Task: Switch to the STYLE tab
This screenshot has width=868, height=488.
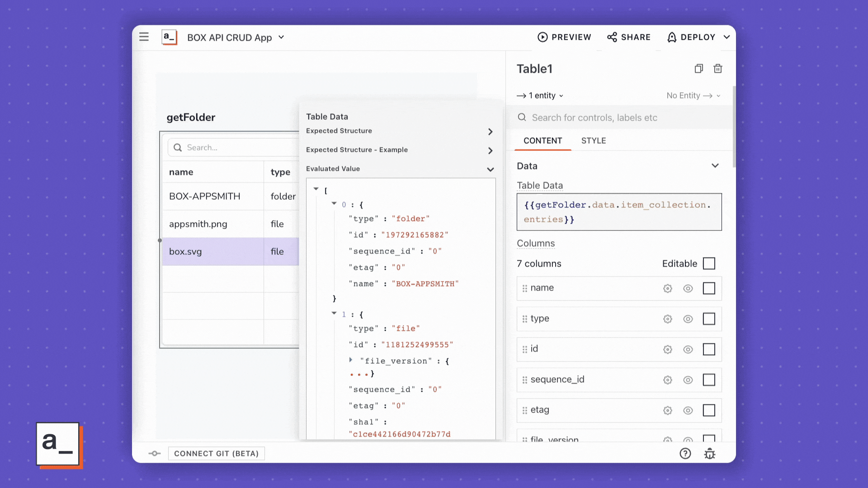Action: point(594,141)
